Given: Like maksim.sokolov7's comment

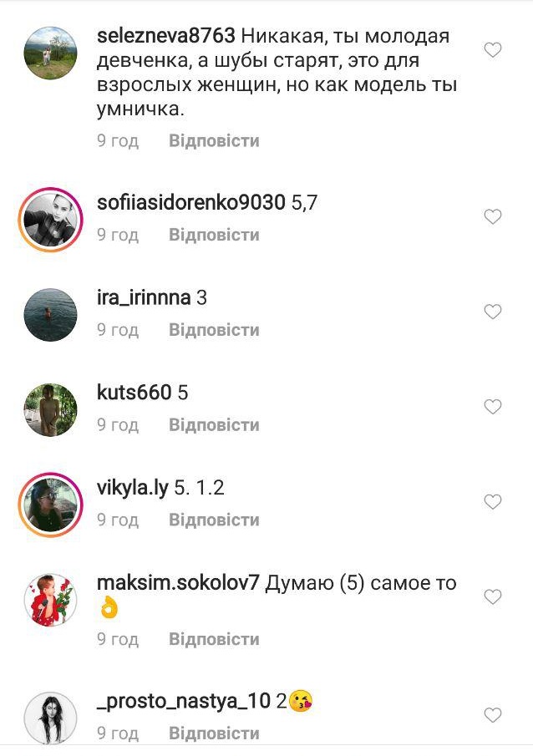Looking at the screenshot, I should coord(493,597).
